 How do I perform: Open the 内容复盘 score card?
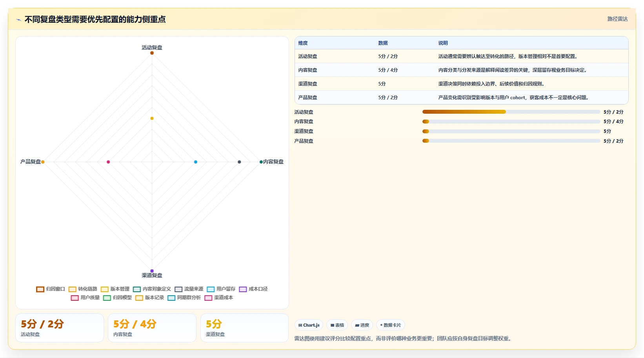[152, 328]
